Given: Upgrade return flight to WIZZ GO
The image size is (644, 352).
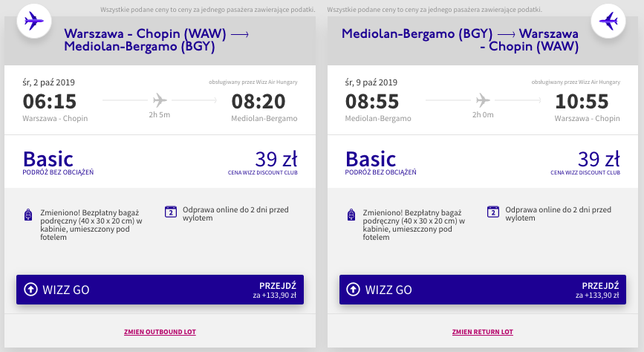Looking at the screenshot, I should tap(483, 290).
